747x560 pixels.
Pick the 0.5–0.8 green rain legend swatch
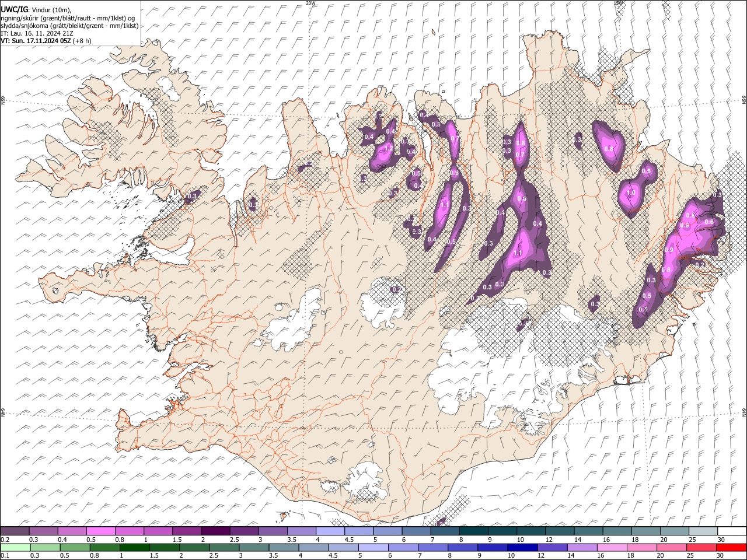tap(75, 547)
